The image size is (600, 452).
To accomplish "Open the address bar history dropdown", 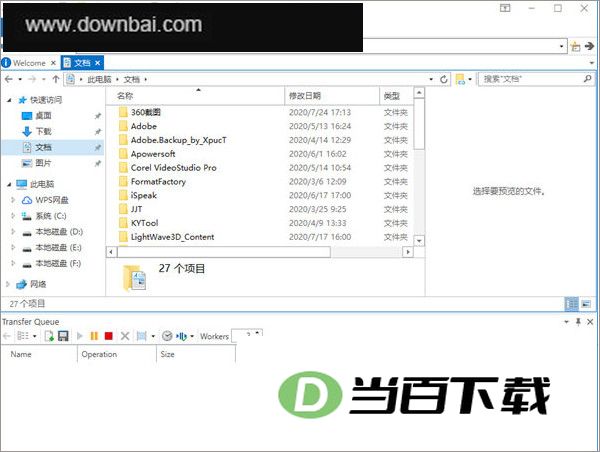I will coord(431,79).
